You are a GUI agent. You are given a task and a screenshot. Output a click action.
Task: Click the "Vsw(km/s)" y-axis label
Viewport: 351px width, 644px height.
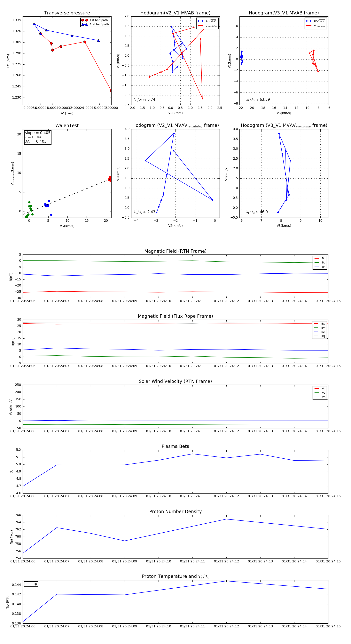(11, 407)
